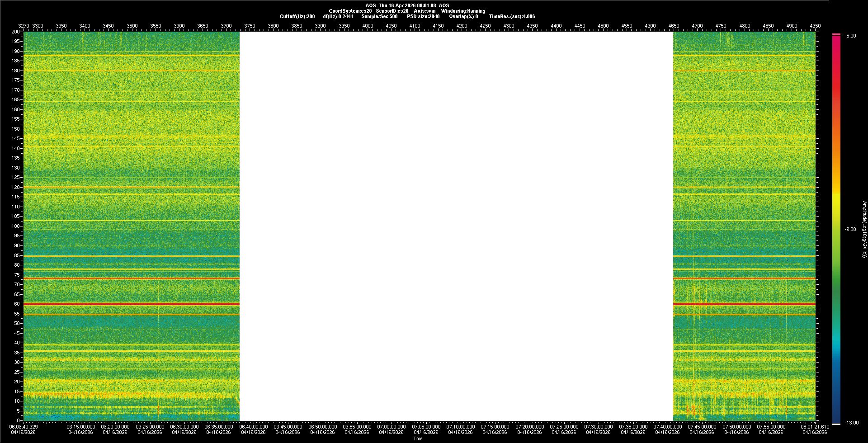Click the 07:45:00.000 time axis tick label

point(702,427)
